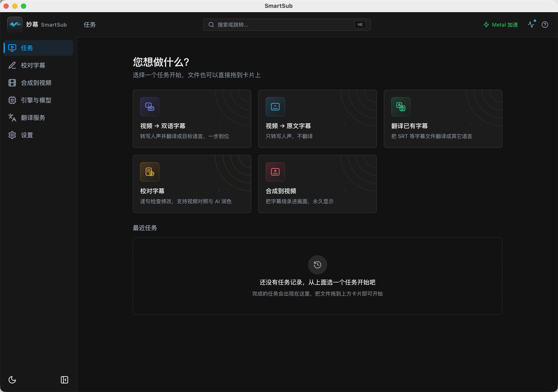The image size is (558, 392).
Task: Toggle dark mode with the moon icon
Action: tap(12, 380)
